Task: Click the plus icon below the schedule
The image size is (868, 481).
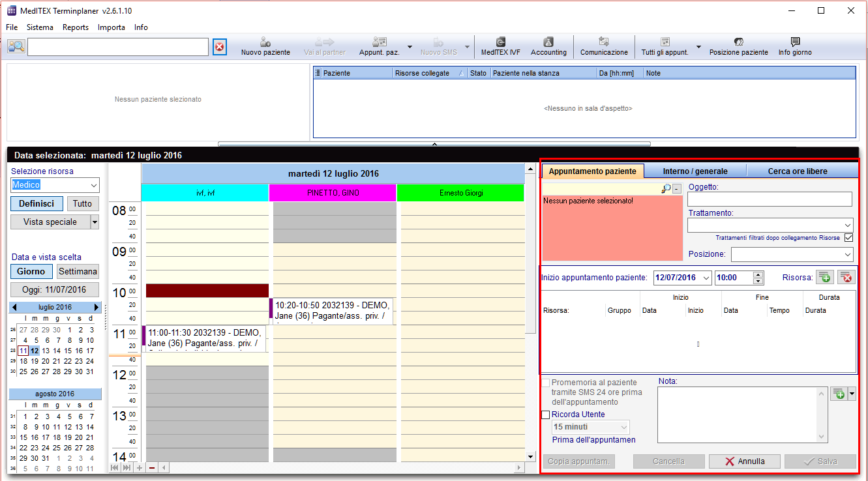Action: click(139, 467)
